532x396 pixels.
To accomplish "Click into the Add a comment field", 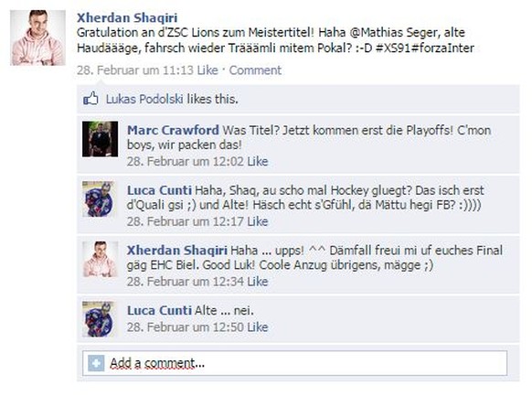I will click(295, 363).
